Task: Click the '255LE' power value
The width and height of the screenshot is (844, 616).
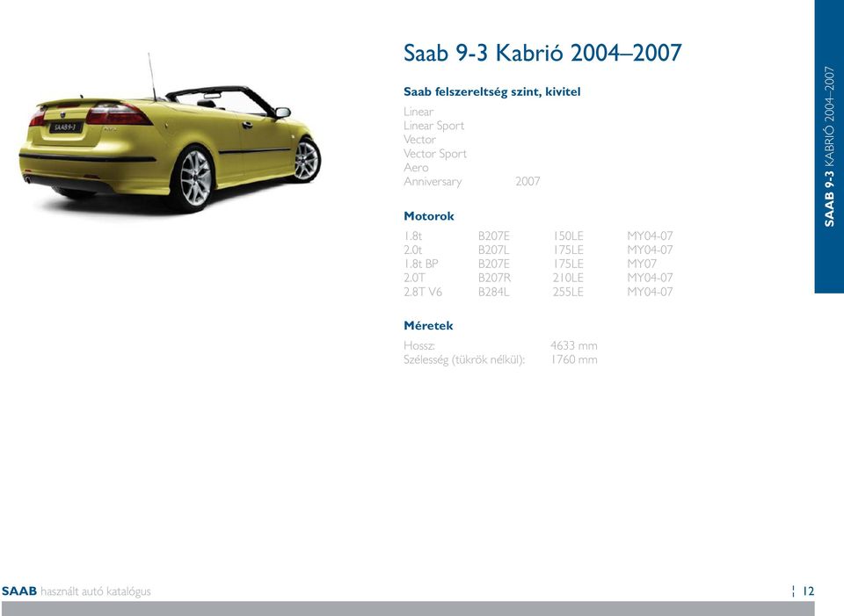Action: pos(568,292)
